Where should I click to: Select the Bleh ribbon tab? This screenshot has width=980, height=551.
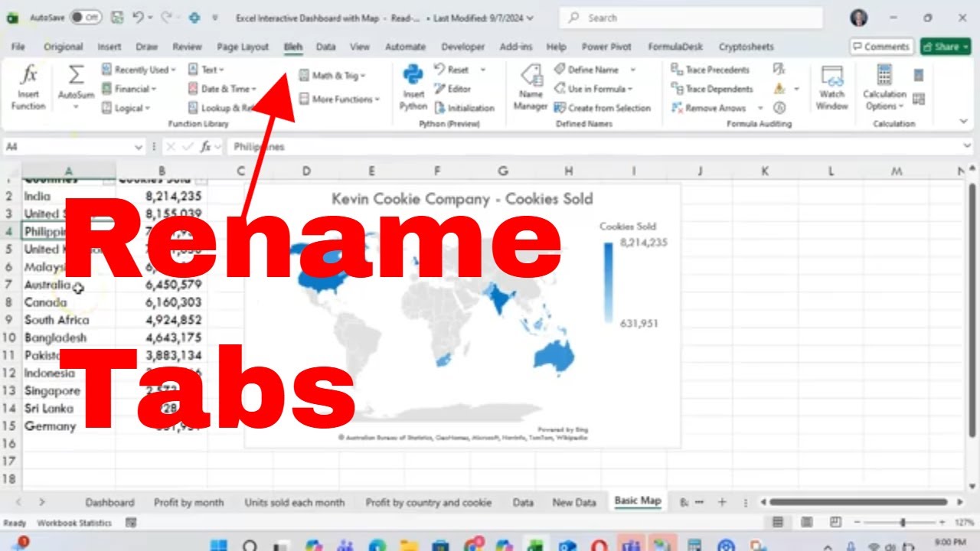(x=293, y=47)
